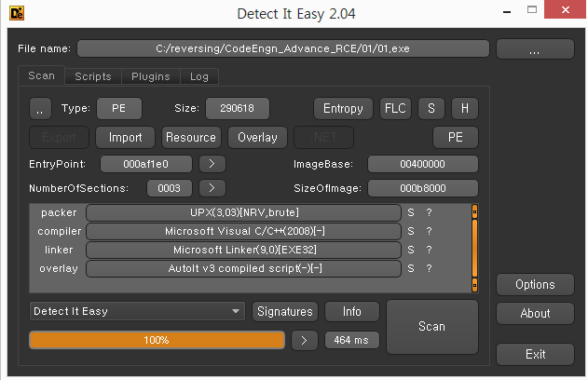Click the Detect It Easy app icon in title bar
Screen dimensions: 588x380
coord(17,13)
